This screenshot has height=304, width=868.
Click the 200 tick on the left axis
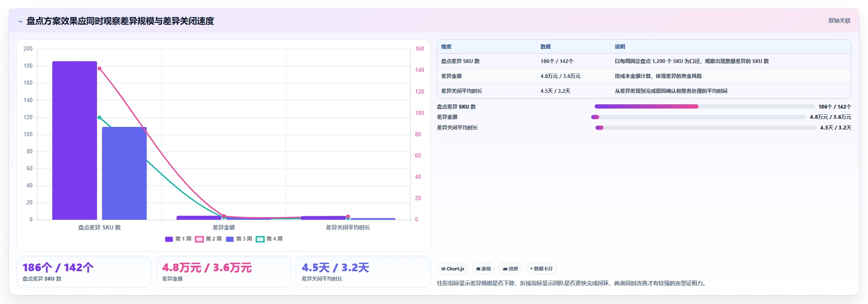(28, 49)
